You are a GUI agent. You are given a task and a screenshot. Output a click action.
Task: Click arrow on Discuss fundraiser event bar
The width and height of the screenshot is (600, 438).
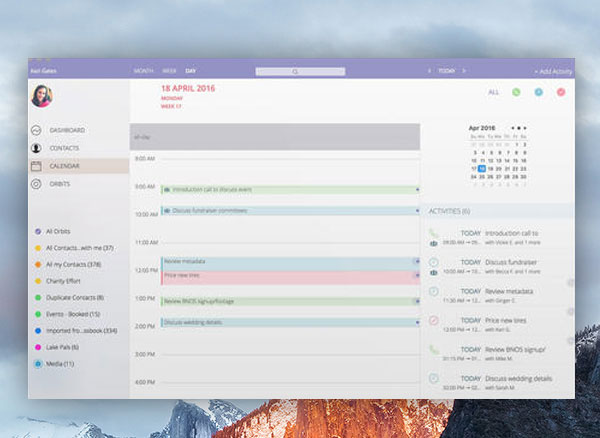point(417,211)
